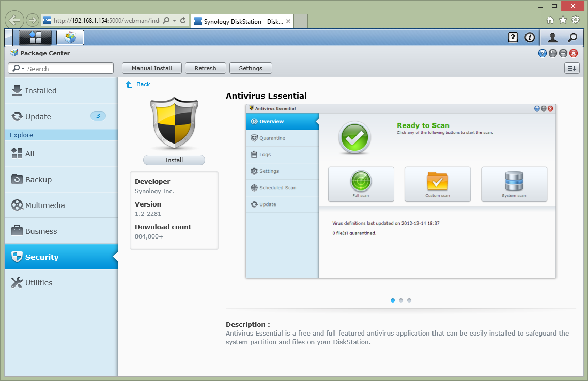
Task: Install Antivirus Essential package
Action: click(174, 160)
